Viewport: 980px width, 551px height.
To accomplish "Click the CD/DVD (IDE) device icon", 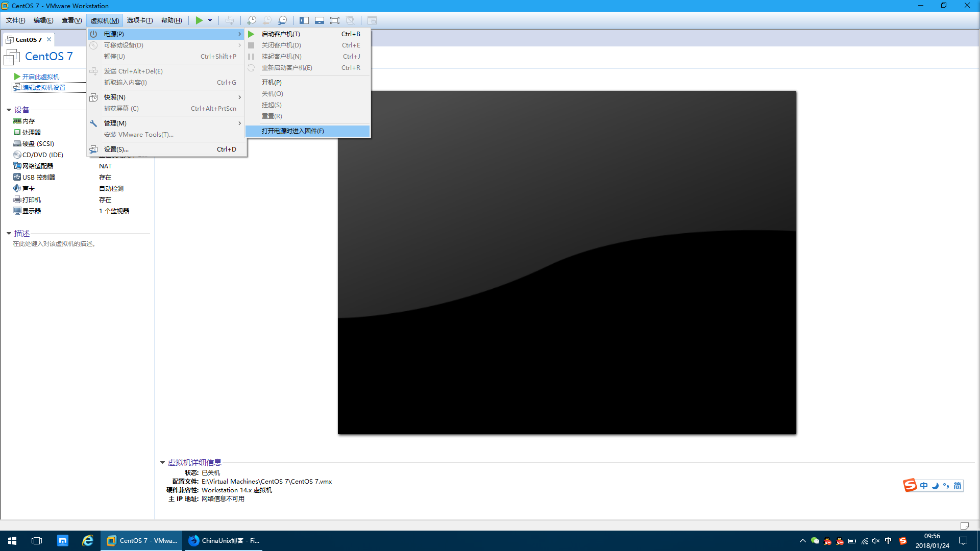I will point(17,155).
